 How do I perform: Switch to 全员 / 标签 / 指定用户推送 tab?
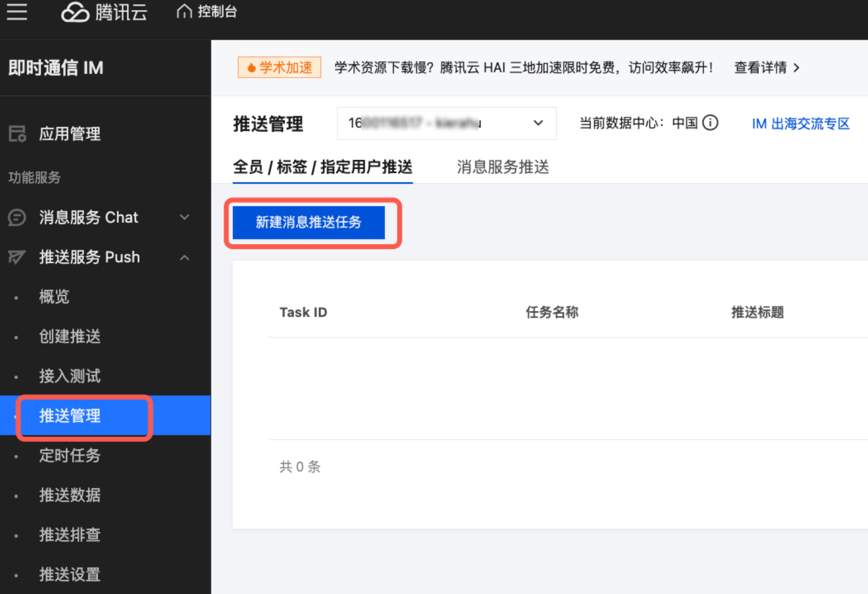[323, 167]
